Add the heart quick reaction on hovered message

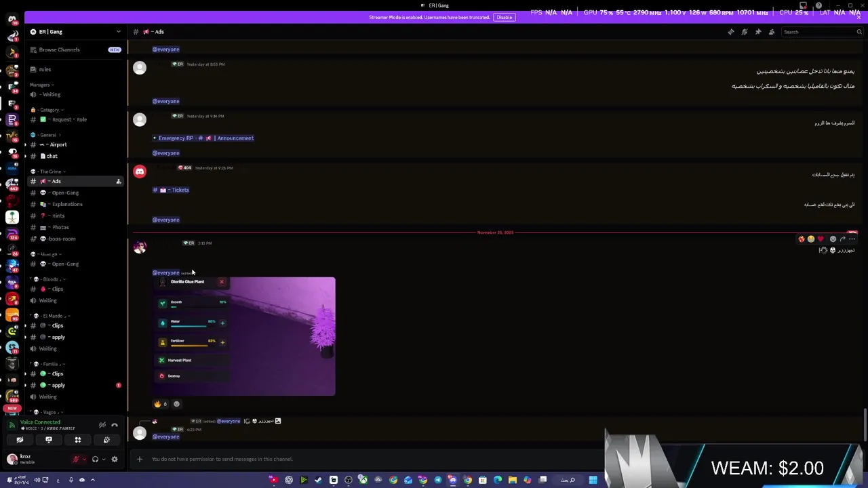pos(820,239)
